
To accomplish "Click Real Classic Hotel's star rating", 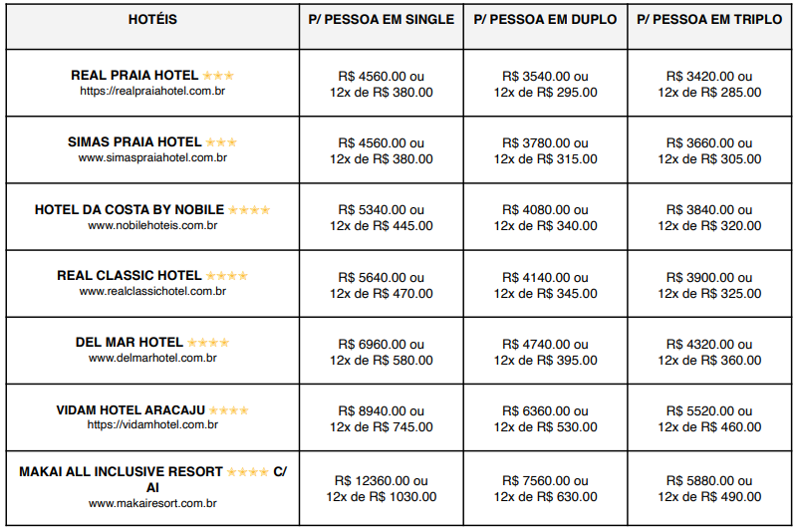I will (x=226, y=275).
